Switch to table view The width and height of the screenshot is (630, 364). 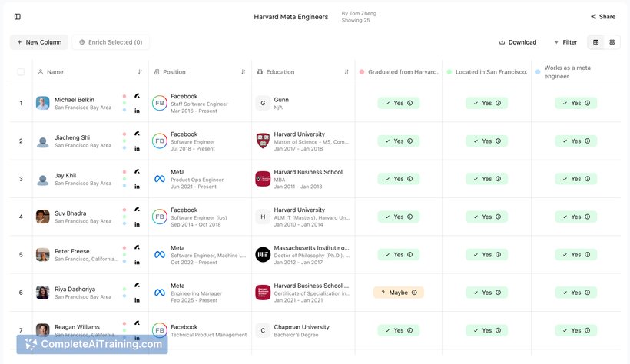tap(596, 42)
